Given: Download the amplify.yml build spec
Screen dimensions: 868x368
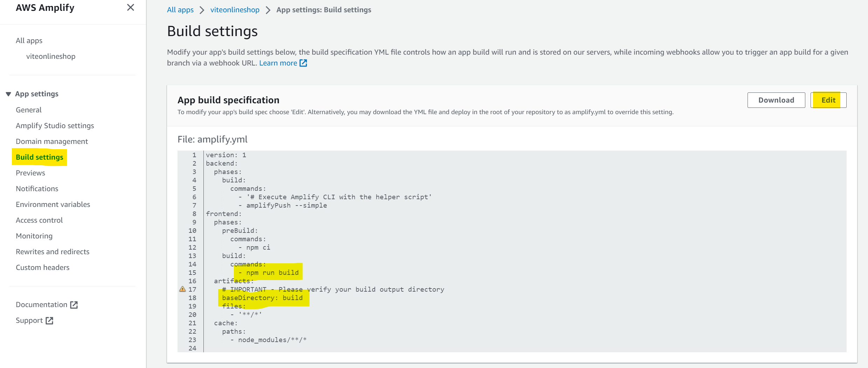Looking at the screenshot, I should [776, 100].
